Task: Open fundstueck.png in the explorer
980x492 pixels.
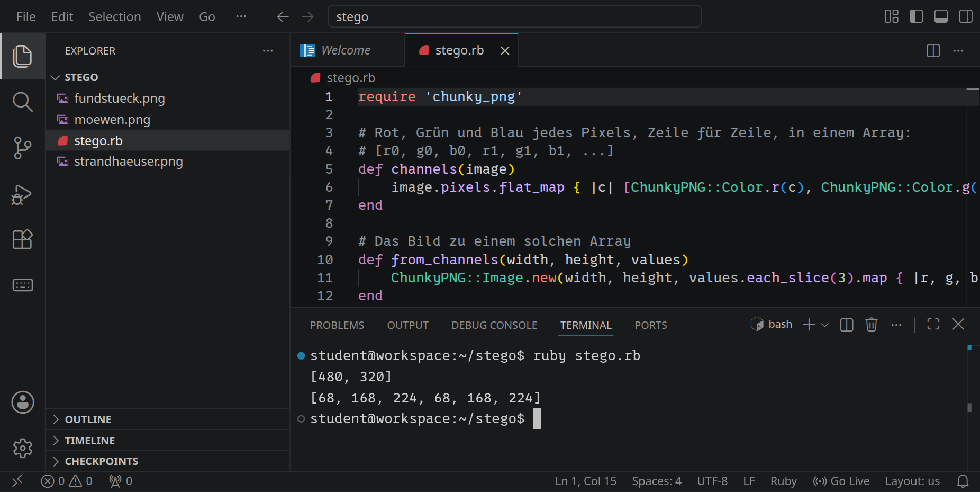Action: point(167,99)
